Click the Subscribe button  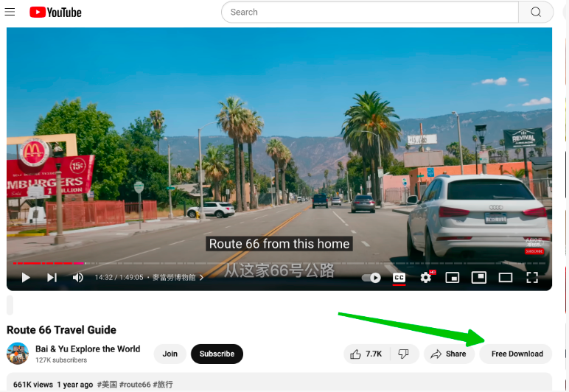click(x=217, y=354)
